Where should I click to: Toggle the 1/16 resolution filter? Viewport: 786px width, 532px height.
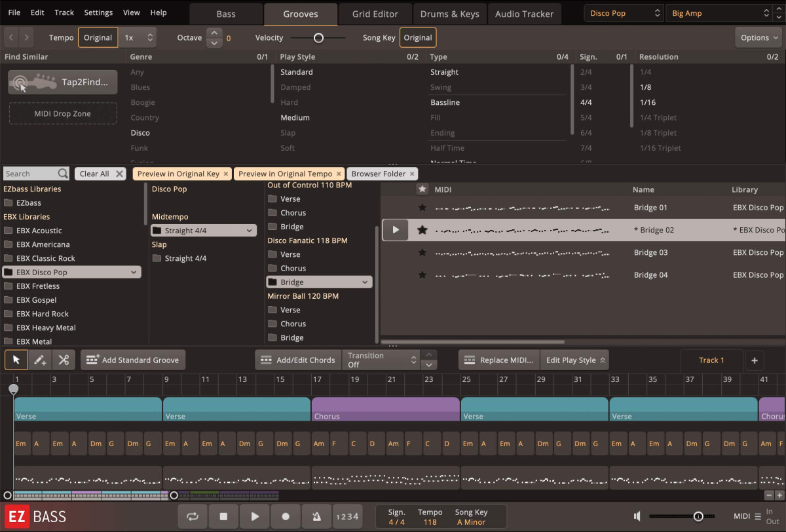pyautogui.click(x=647, y=103)
